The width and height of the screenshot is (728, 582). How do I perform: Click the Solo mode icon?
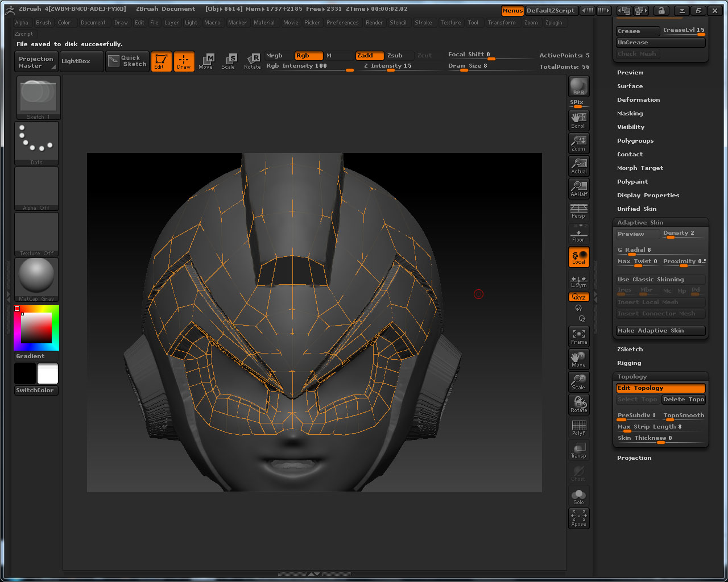578,496
